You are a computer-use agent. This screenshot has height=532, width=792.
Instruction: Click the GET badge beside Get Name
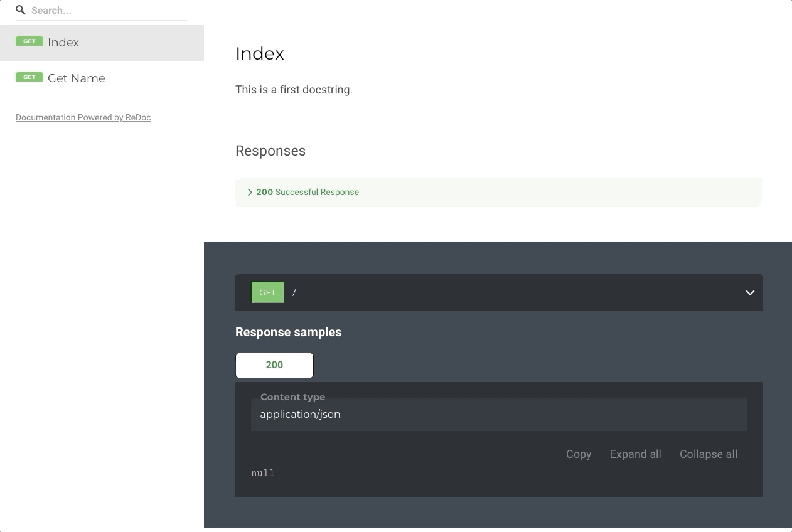click(x=29, y=77)
